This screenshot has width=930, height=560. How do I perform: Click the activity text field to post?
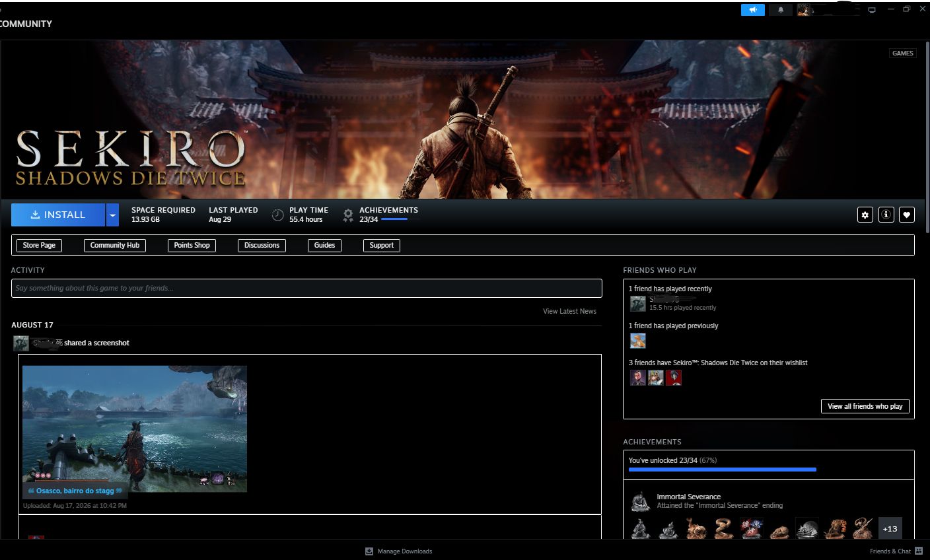[x=306, y=288]
